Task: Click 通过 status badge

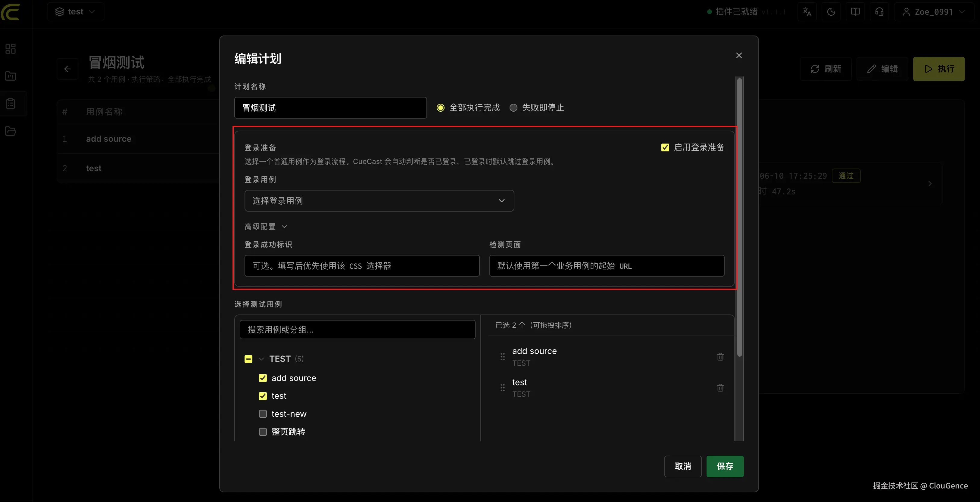Action: (846, 176)
